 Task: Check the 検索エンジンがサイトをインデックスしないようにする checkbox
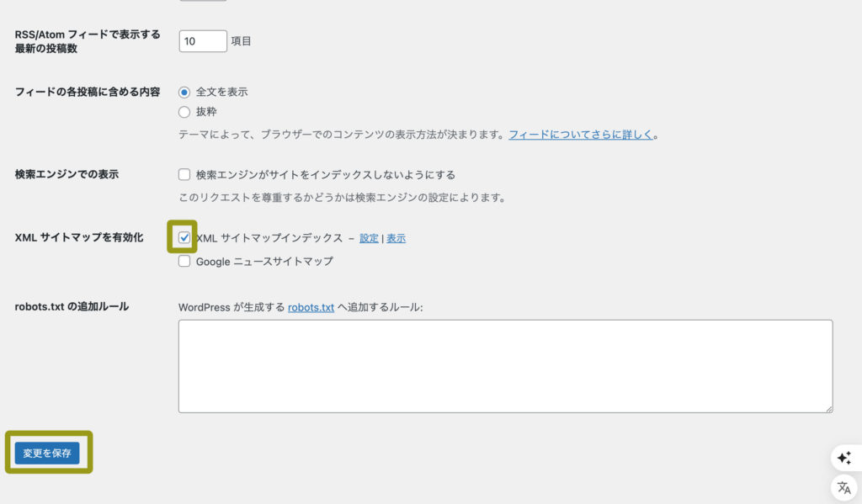point(184,174)
